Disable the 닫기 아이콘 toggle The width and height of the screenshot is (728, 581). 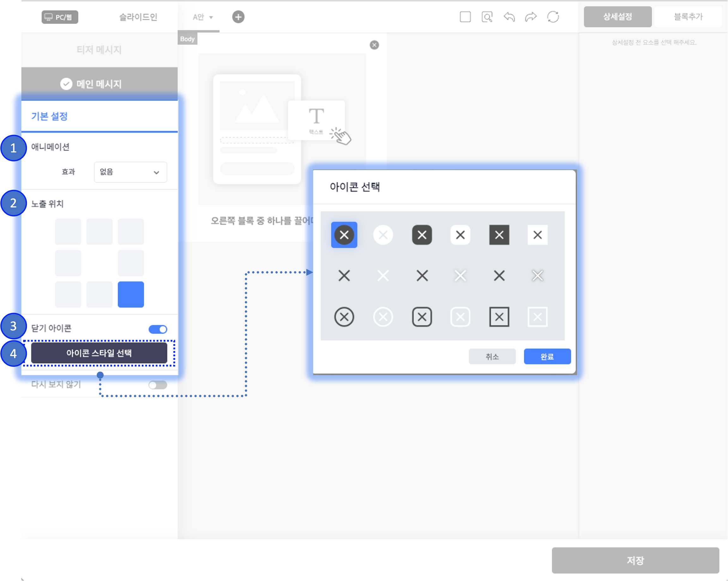(x=158, y=329)
